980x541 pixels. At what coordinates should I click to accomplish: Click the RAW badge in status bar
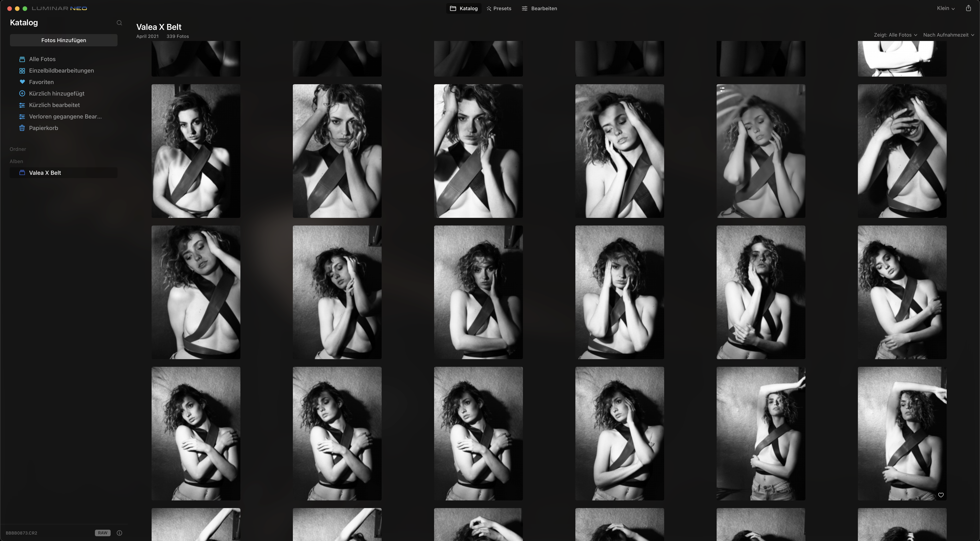pos(103,533)
